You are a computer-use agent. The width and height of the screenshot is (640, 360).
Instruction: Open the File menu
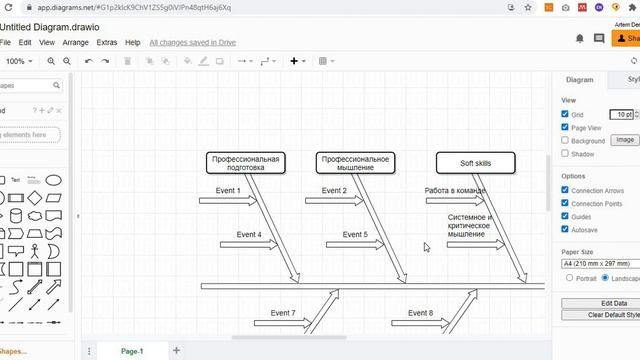[5, 42]
